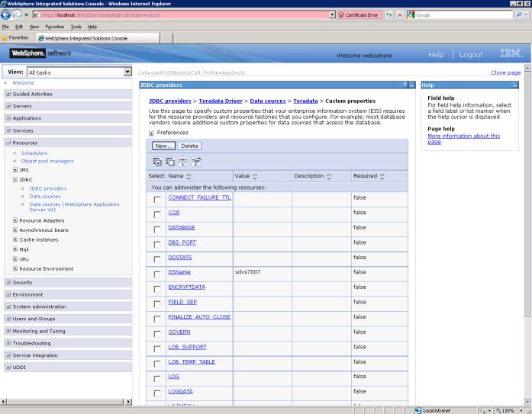Image resolution: width=532 pixels, height=414 pixels.
Task: Expand the Preferences section
Action: click(x=151, y=133)
